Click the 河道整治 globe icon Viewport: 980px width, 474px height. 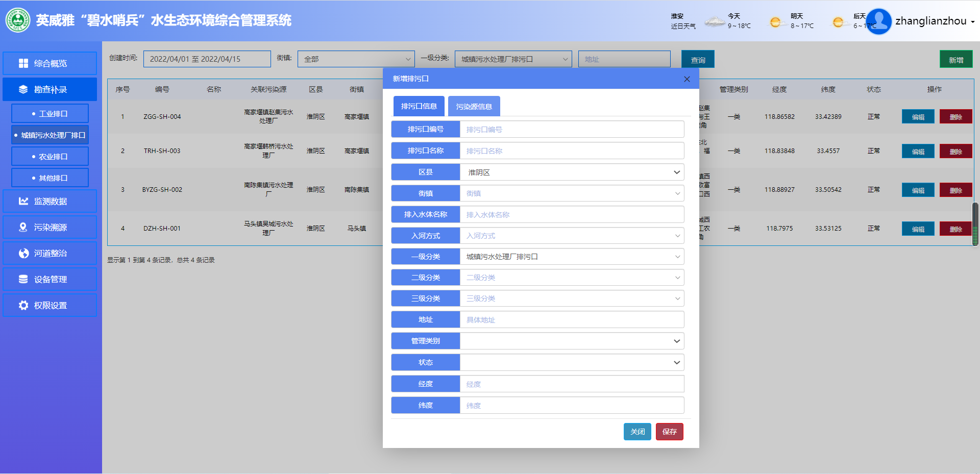tap(23, 253)
